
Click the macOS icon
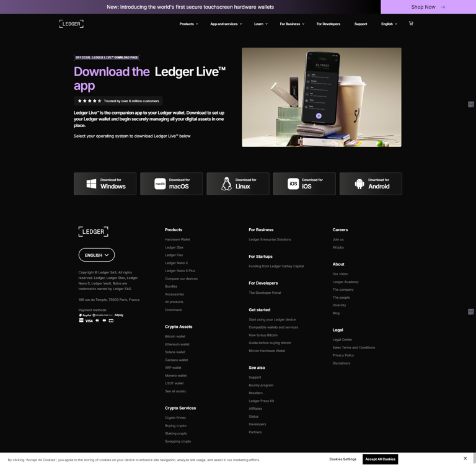[160, 184]
